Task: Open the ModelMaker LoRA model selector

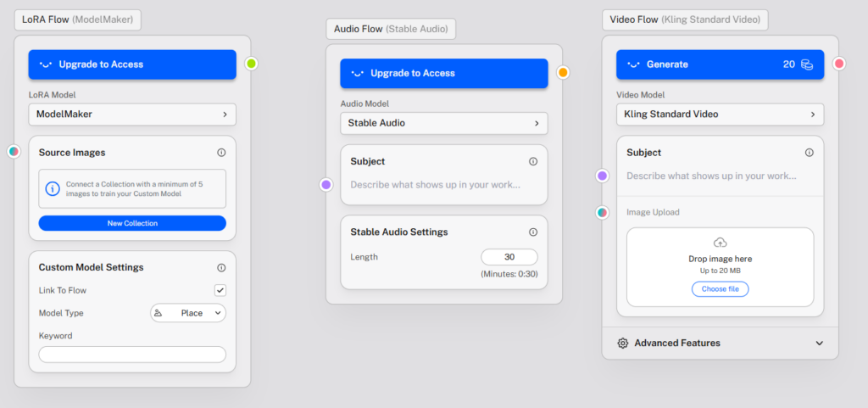Action: coord(132,114)
